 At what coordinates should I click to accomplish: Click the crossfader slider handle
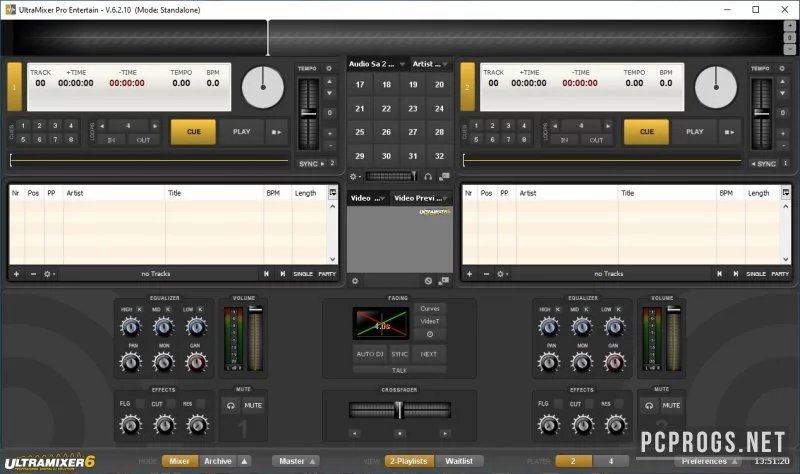coord(399,410)
